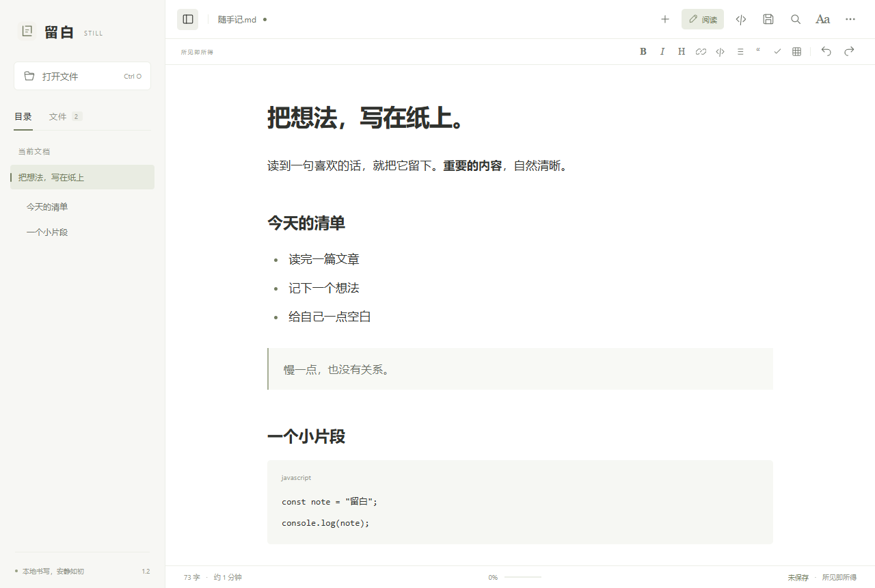Jump to 把想法，写在纸上 in outline
Screen dimensions: 875x588
[x=82, y=177]
